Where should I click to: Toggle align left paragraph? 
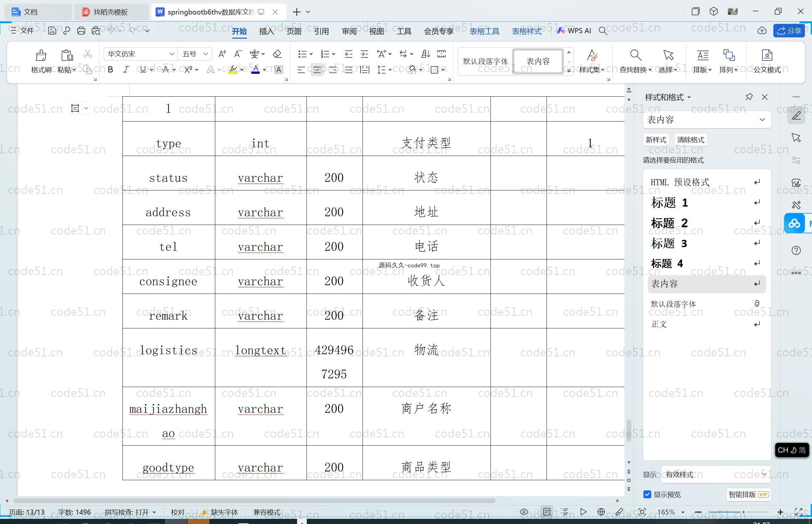tap(301, 70)
